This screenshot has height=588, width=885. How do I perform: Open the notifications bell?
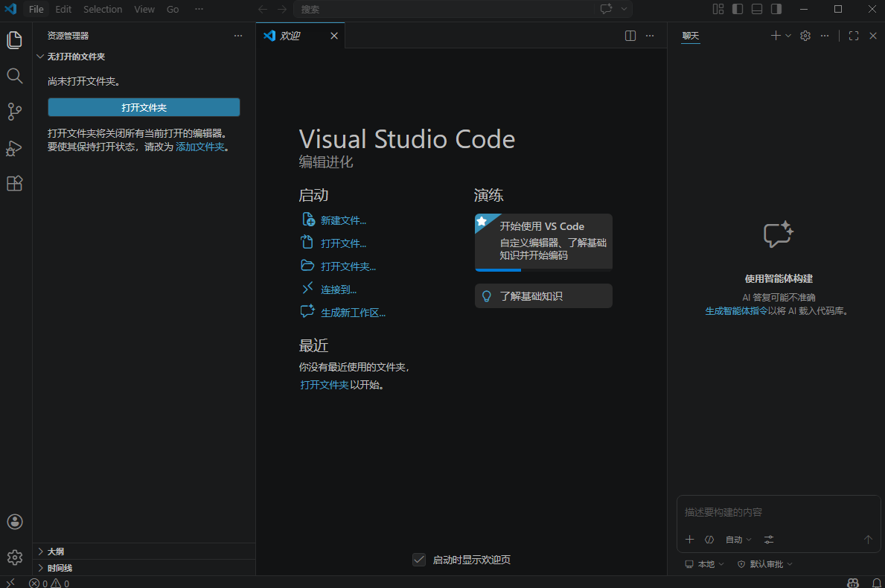(x=877, y=583)
